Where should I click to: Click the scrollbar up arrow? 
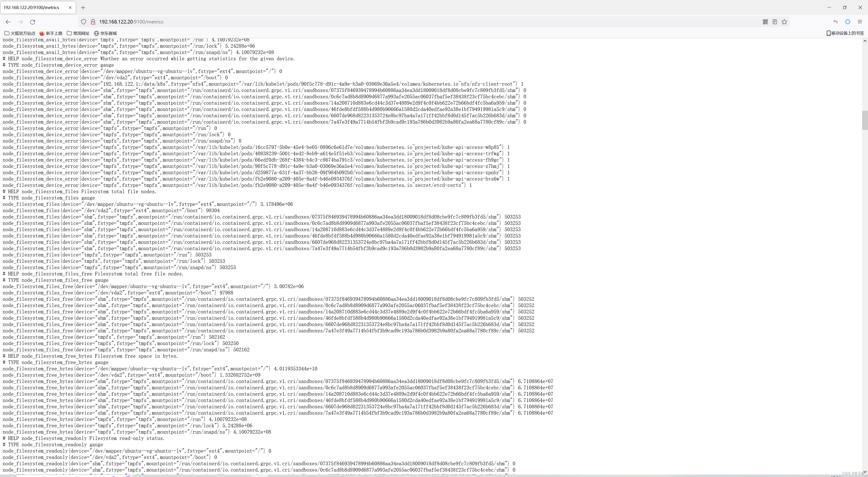point(865,41)
